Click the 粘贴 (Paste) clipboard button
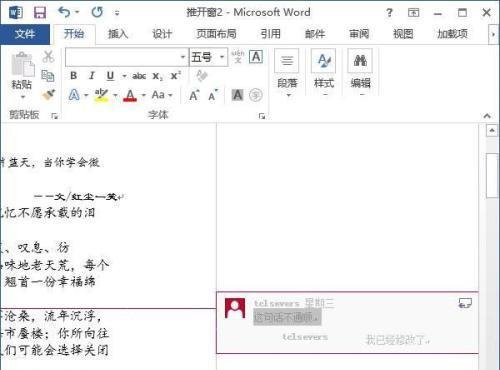 [22, 71]
